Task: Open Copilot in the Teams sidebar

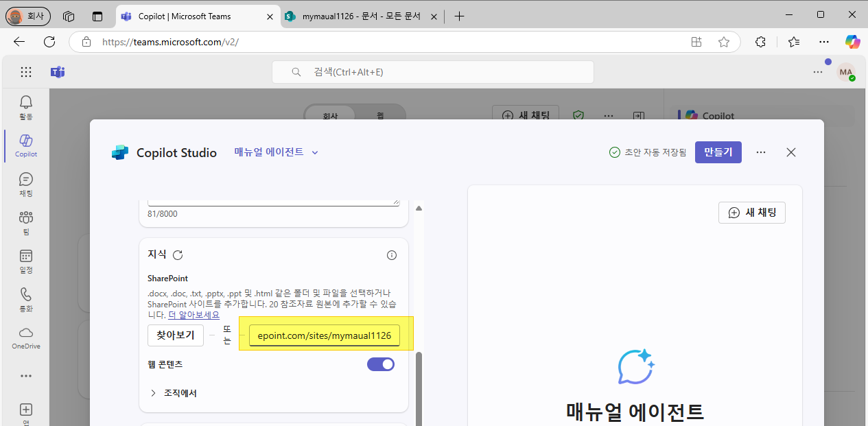Action: point(26,145)
